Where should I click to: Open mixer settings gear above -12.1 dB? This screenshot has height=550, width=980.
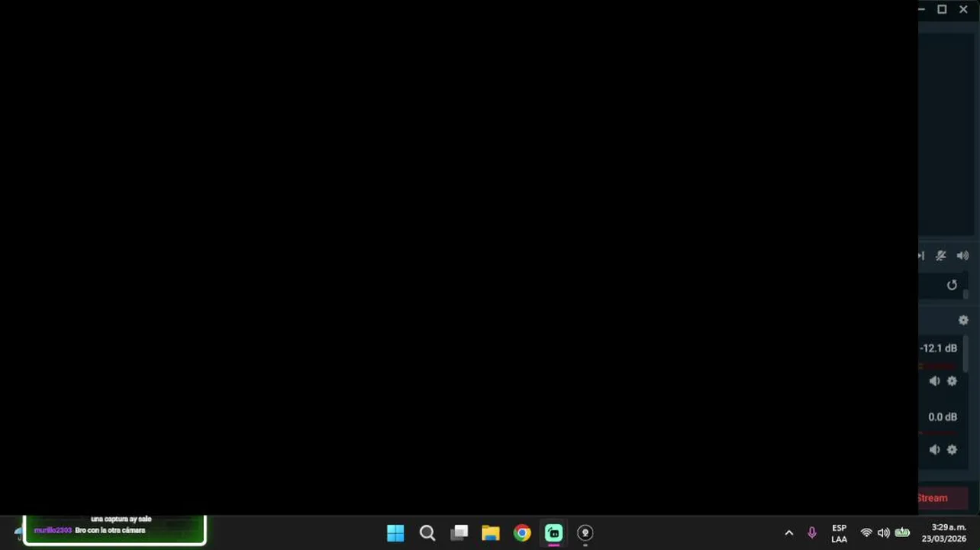pyautogui.click(x=963, y=320)
